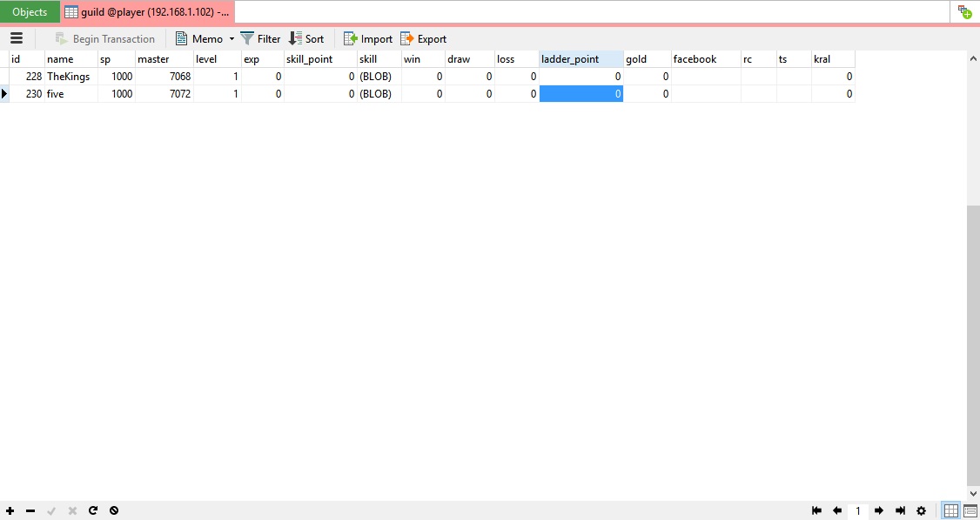Delete the record with minus icon
This screenshot has width=980, height=520.
point(30,510)
